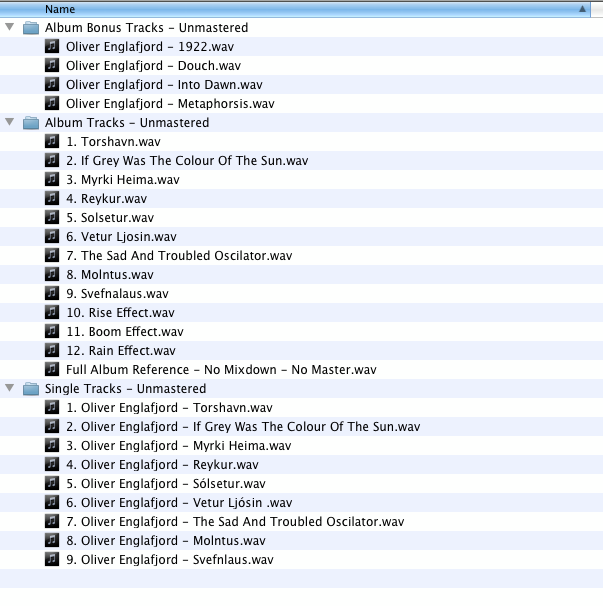
Task: Click the audio icon for 12. Rain Effect.wav
Action: [52, 350]
